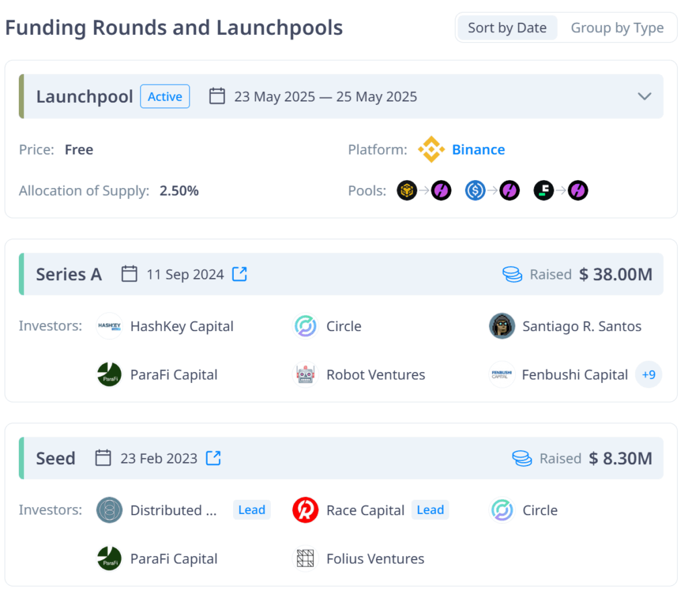Click the Series A raised coins icon
Image resolution: width=688 pixels, height=616 pixels.
tap(512, 274)
